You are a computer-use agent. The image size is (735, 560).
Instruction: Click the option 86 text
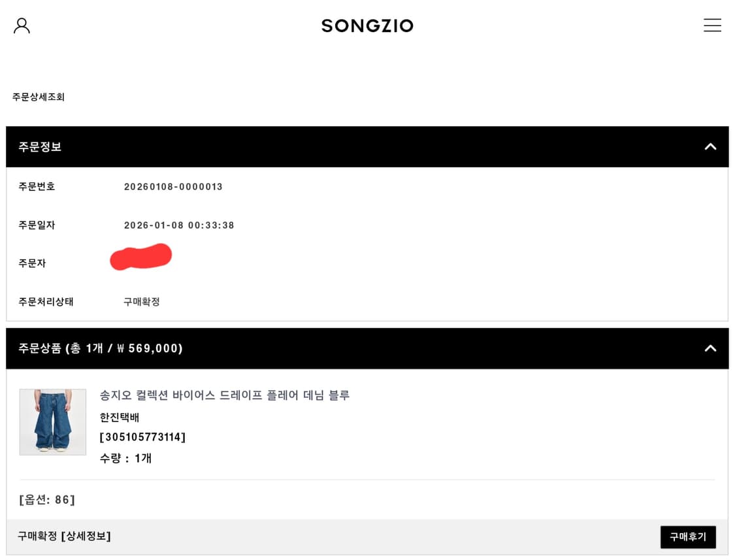click(x=47, y=500)
